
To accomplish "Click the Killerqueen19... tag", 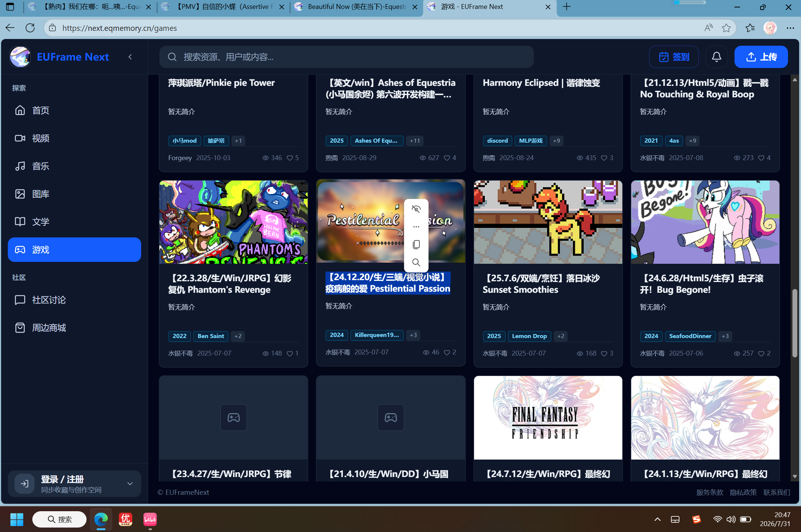I will coord(377,335).
